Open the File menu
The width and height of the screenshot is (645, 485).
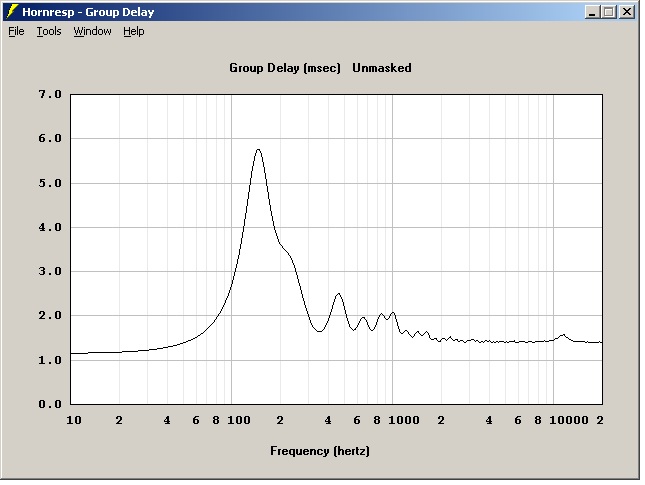(x=16, y=31)
